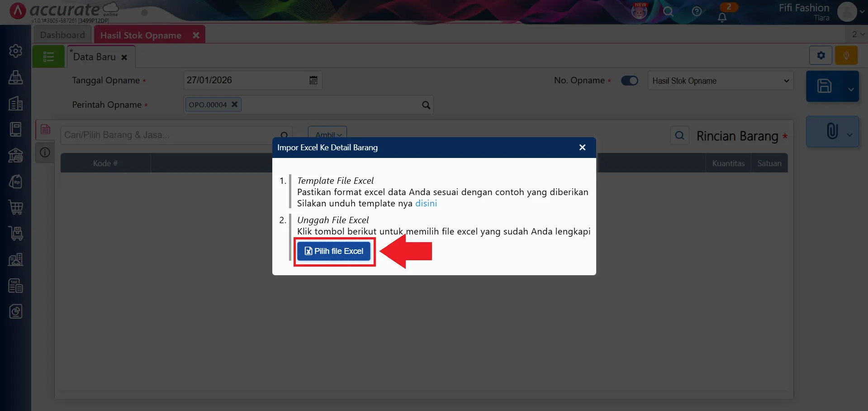The width and height of the screenshot is (868, 411).
Task: Click the Cari/Pilih Barang & Jasa field
Action: [167, 135]
